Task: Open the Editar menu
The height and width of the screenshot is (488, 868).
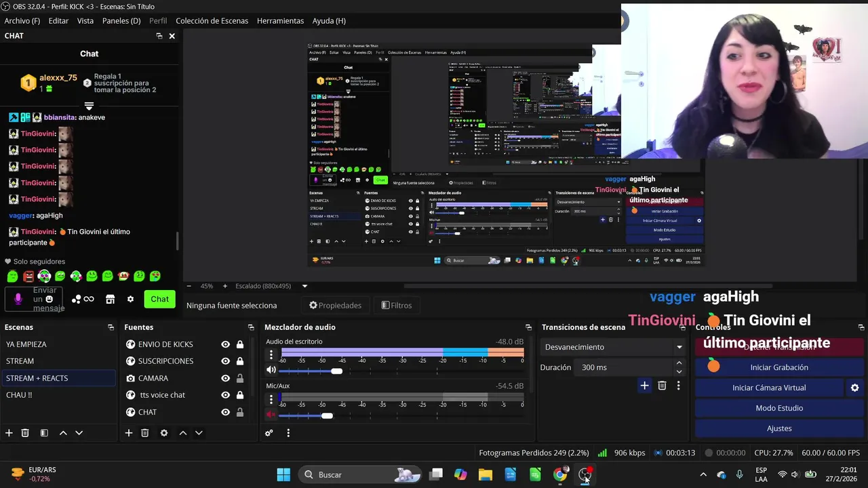Action: pos(58,21)
